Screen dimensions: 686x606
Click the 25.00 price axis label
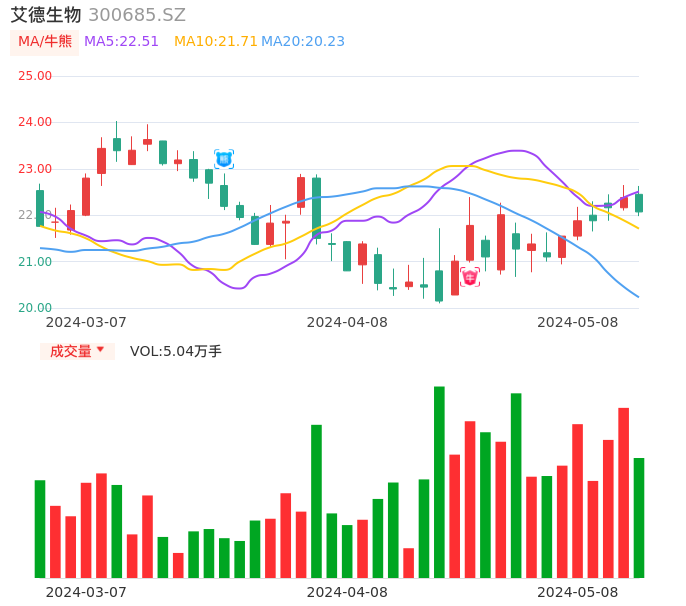(x=35, y=76)
